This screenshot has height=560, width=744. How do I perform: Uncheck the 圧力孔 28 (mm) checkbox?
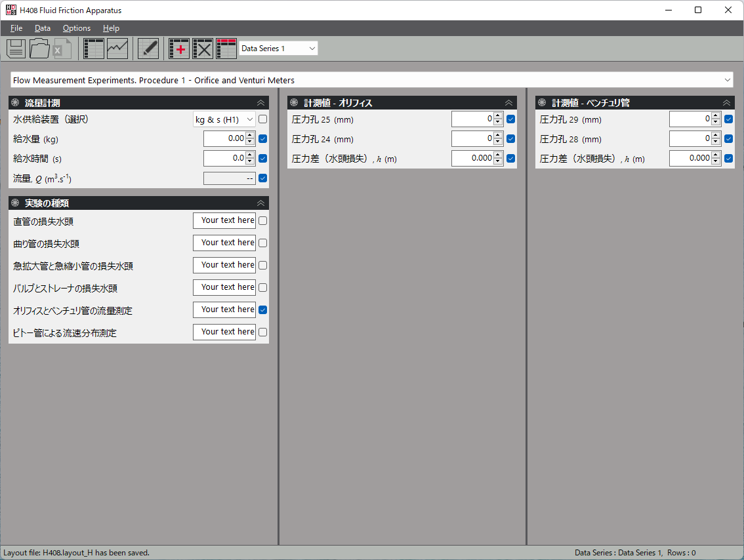729,138
